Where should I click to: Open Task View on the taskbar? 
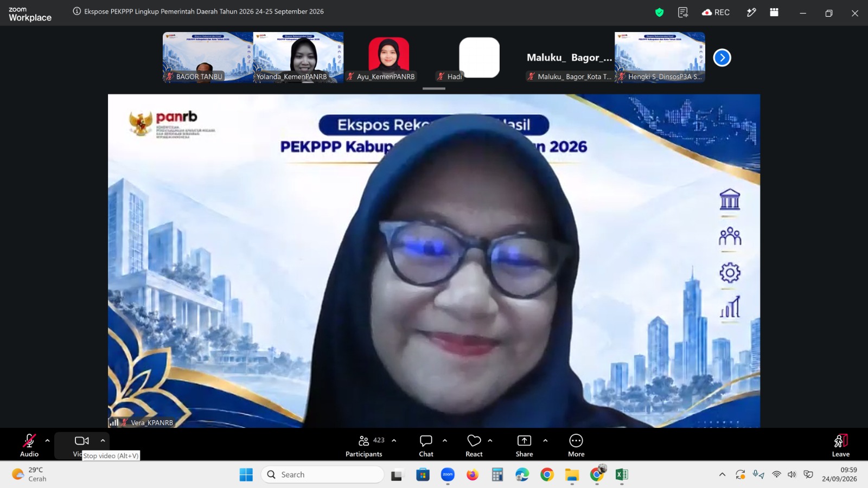[397, 474]
